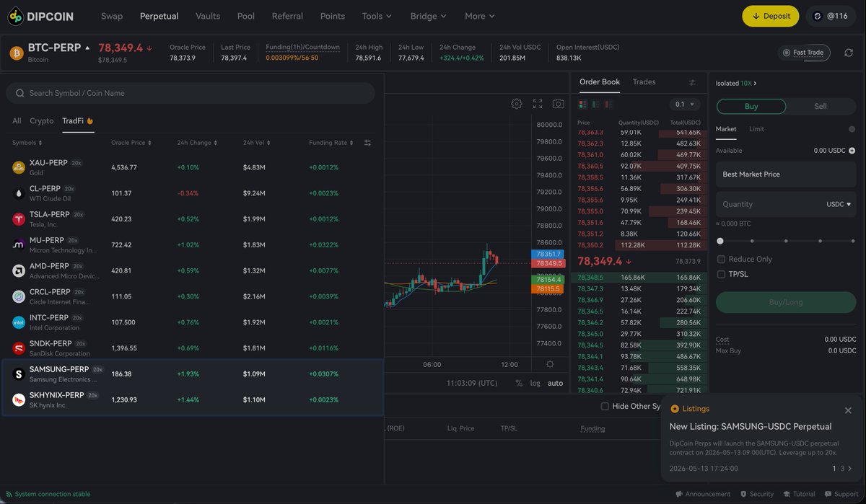Click symbol list column settings icon
Image resolution: width=866 pixels, height=504 pixels.
[x=367, y=143]
